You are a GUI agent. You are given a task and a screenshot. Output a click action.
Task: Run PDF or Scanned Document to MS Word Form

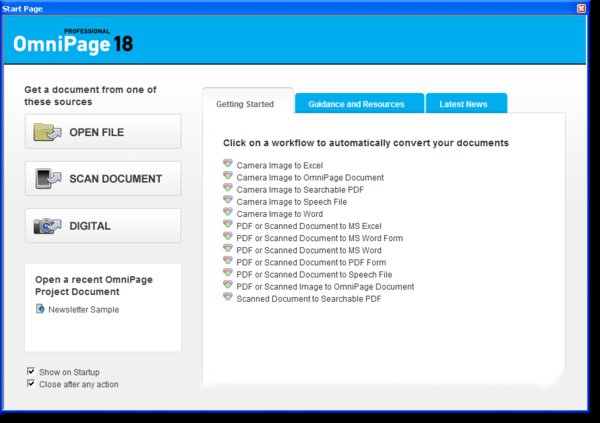pyautogui.click(x=320, y=238)
